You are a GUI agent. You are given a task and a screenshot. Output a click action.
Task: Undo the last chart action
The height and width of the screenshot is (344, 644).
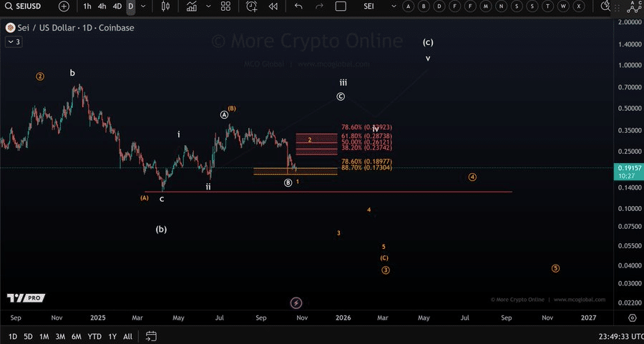[x=298, y=6]
